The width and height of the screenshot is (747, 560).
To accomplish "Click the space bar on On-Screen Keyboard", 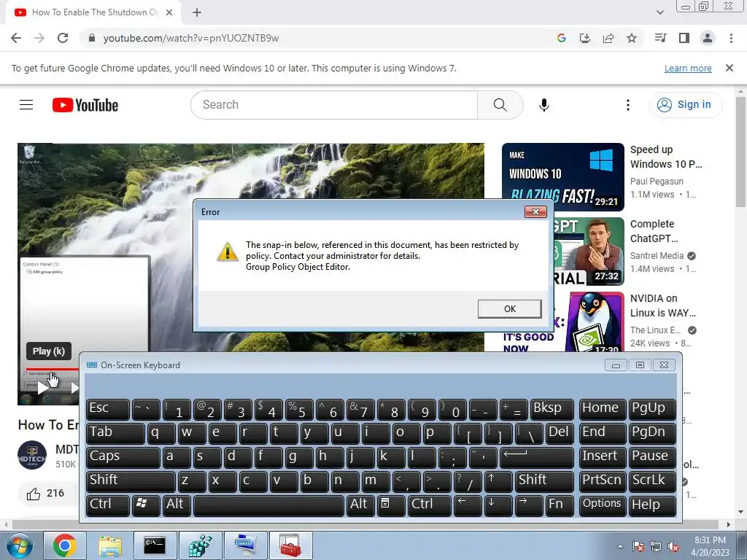I will pyautogui.click(x=268, y=505).
